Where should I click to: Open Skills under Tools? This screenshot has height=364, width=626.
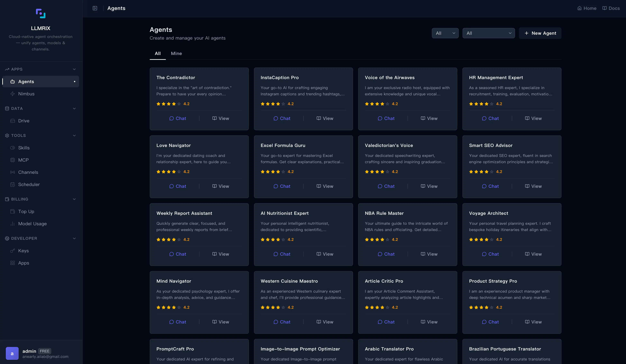coord(41,148)
